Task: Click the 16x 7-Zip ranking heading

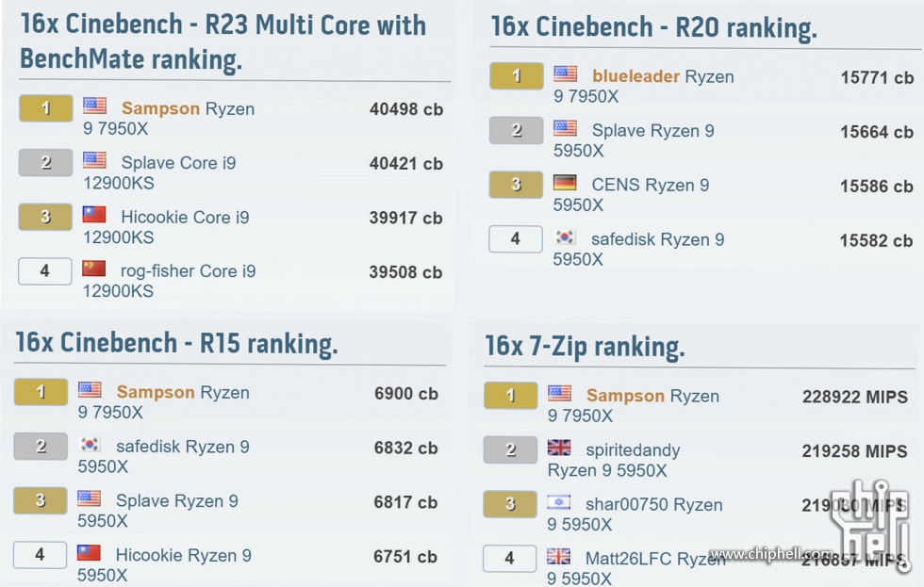Action: click(x=586, y=347)
